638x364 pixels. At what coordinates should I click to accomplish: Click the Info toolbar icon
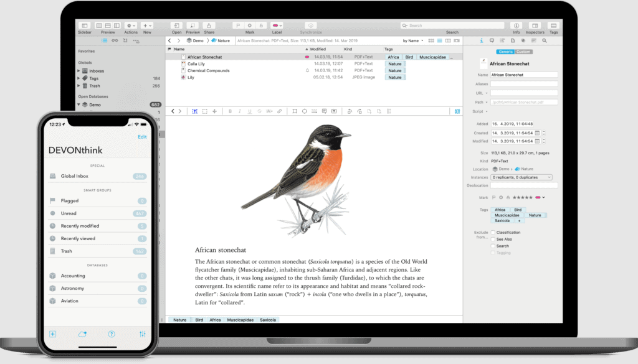pos(517,26)
